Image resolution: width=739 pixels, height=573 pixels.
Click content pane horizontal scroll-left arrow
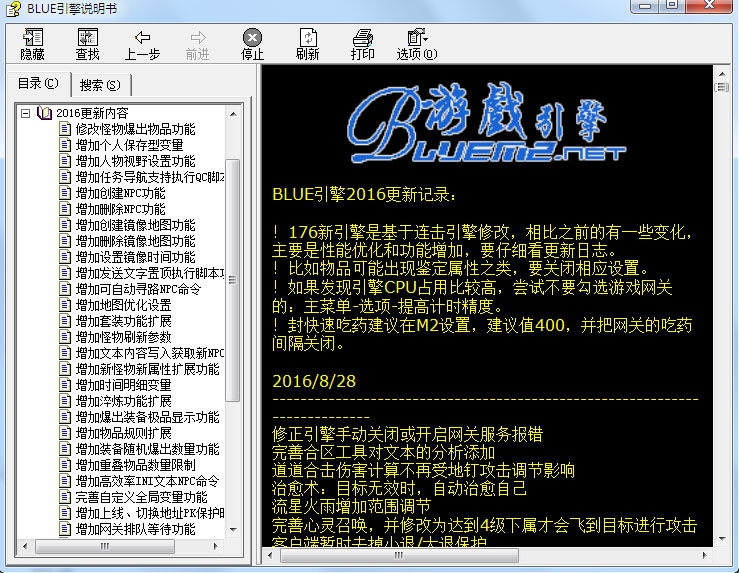click(270, 555)
